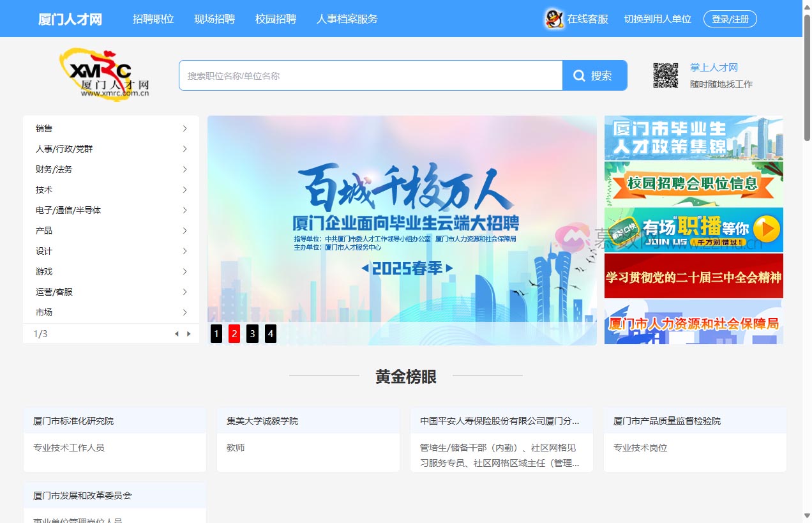Viewport: 812px width, 523px height.
Task: Click the magnifier icon inside the 搜索 button
Action: [578, 75]
